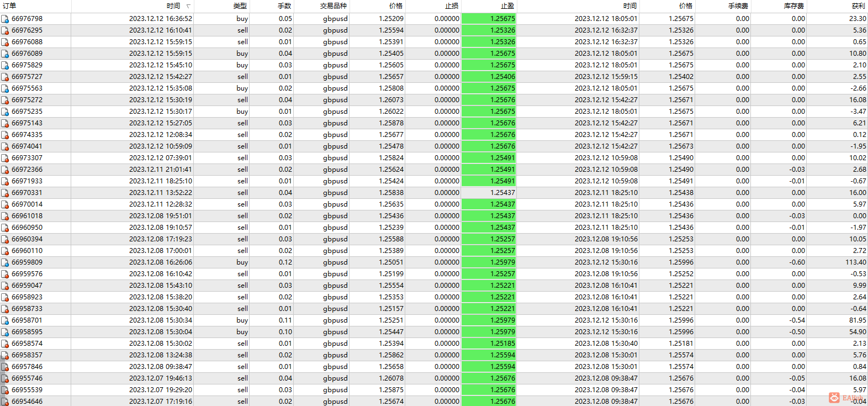Select close price 1.25181

point(681,344)
